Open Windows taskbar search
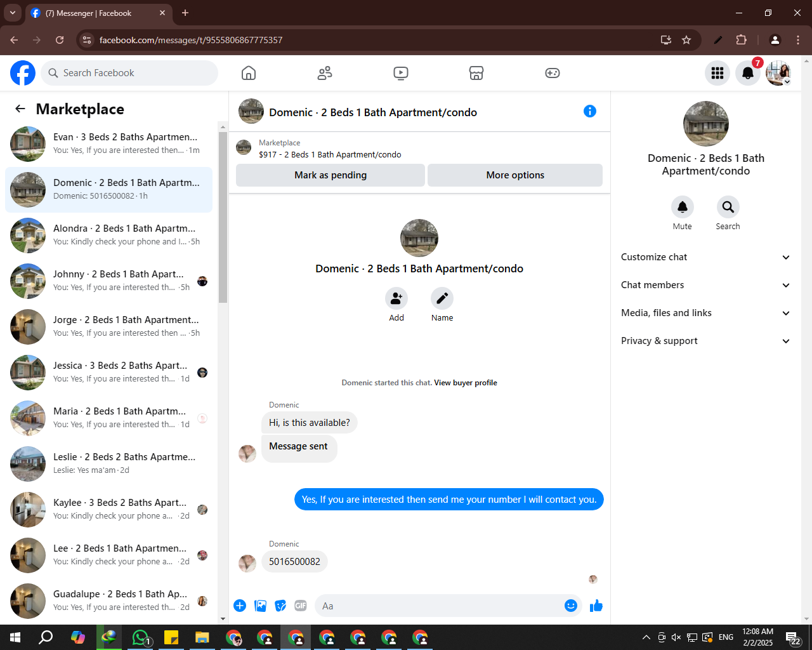Screen dimensions: 812x650 tap(46, 637)
